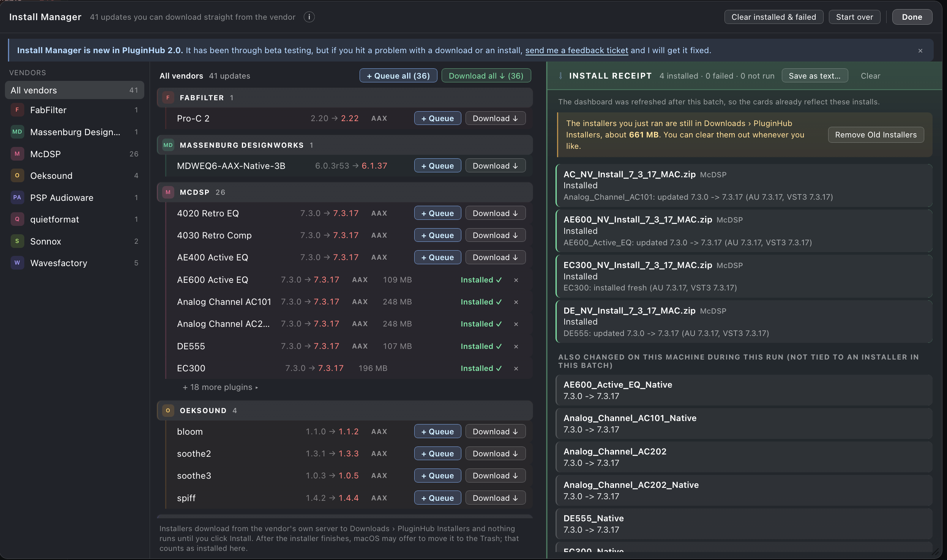The image size is (947, 560).
Task: Click Remove Old Installers
Action: [876, 135]
